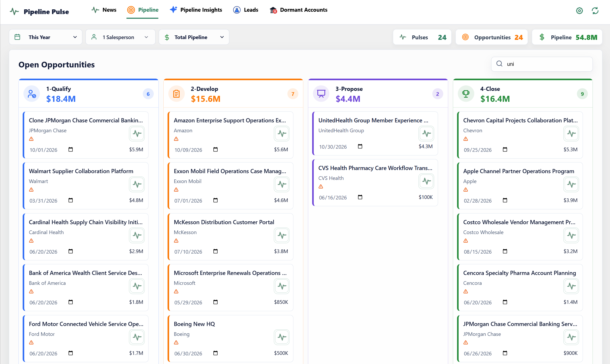The width and height of the screenshot is (610, 364).
Task: Open pulse for the Apple Channel Partner card
Action: pyautogui.click(x=571, y=184)
